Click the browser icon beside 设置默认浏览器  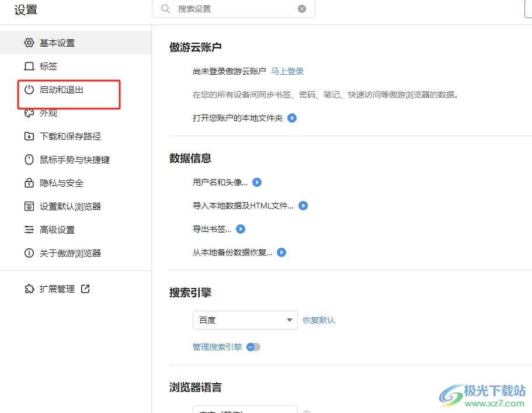(x=29, y=206)
